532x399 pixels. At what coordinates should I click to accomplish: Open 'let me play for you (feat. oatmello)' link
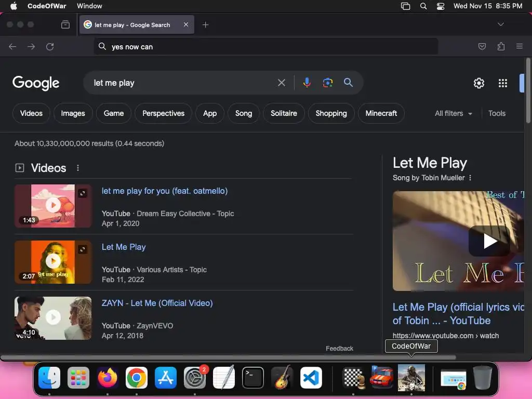[165, 191]
